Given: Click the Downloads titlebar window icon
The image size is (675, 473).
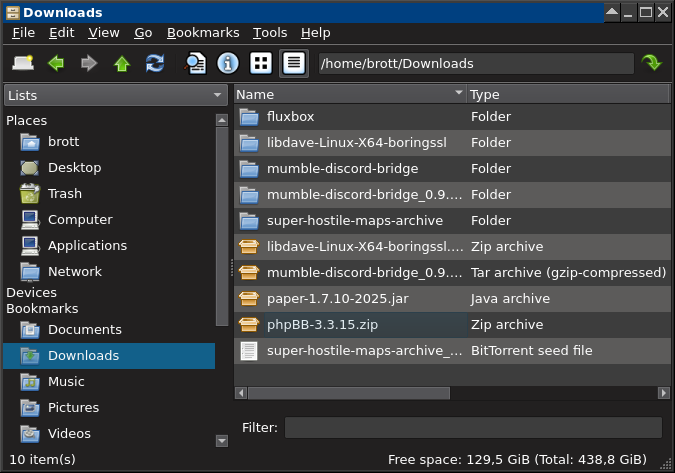Looking at the screenshot, I should pos(13,12).
